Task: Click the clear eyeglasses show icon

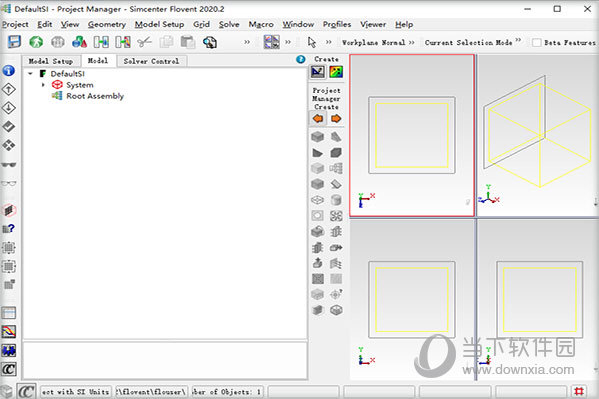Action: [x=9, y=183]
